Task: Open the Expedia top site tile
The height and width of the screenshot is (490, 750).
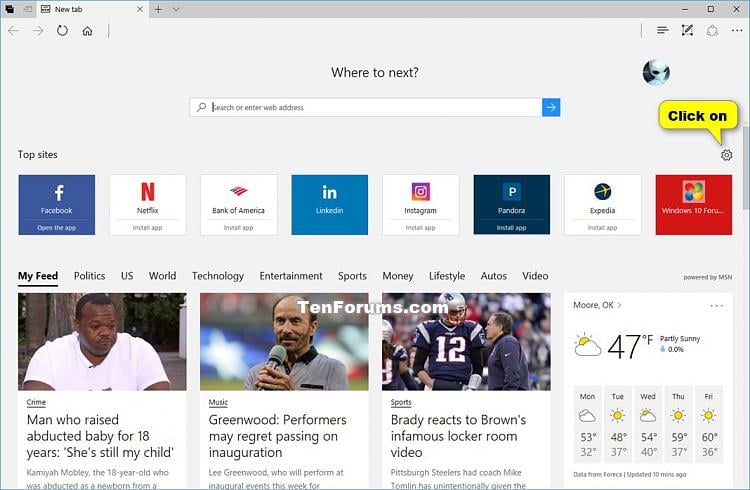Action: coord(603,205)
